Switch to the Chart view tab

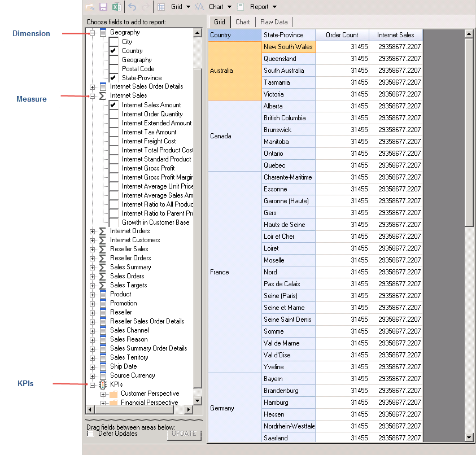pos(243,22)
